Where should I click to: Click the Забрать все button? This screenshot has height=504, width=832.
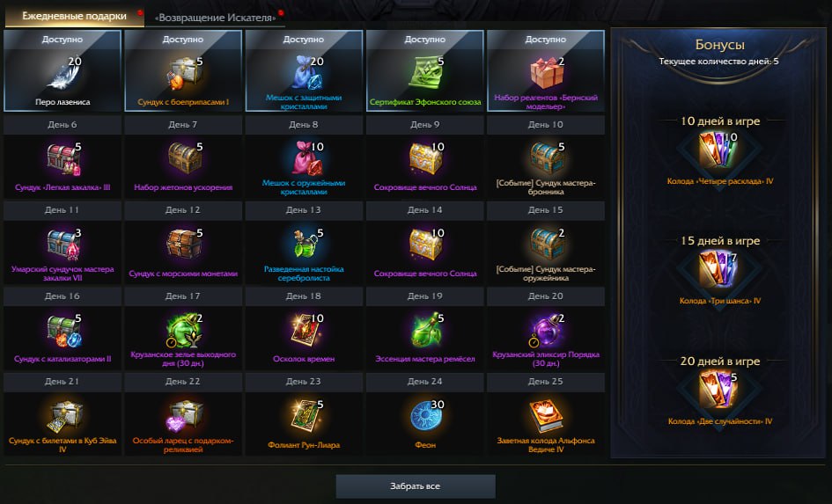point(416,486)
